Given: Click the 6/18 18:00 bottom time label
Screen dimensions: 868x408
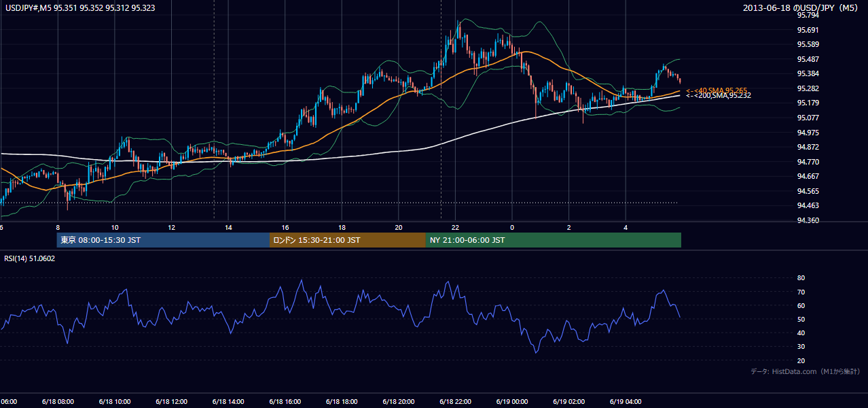Looking at the screenshot, I should coord(342,402).
